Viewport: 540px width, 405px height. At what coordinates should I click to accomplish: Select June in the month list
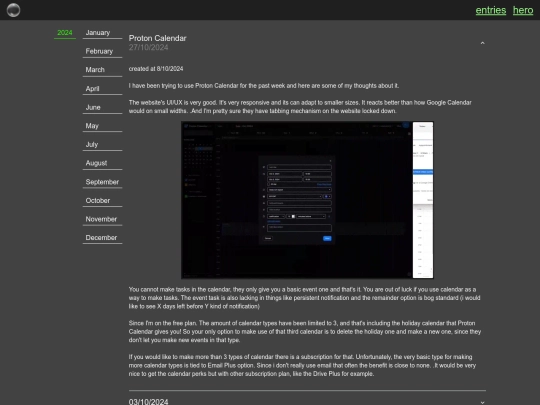click(x=102, y=107)
